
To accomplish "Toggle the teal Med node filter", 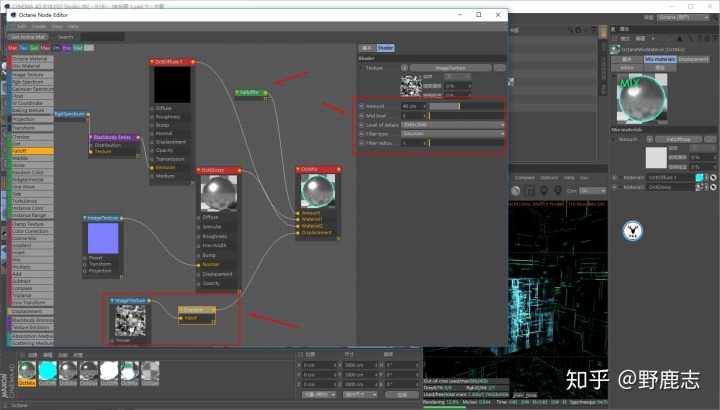I will pyautogui.click(x=78, y=48).
